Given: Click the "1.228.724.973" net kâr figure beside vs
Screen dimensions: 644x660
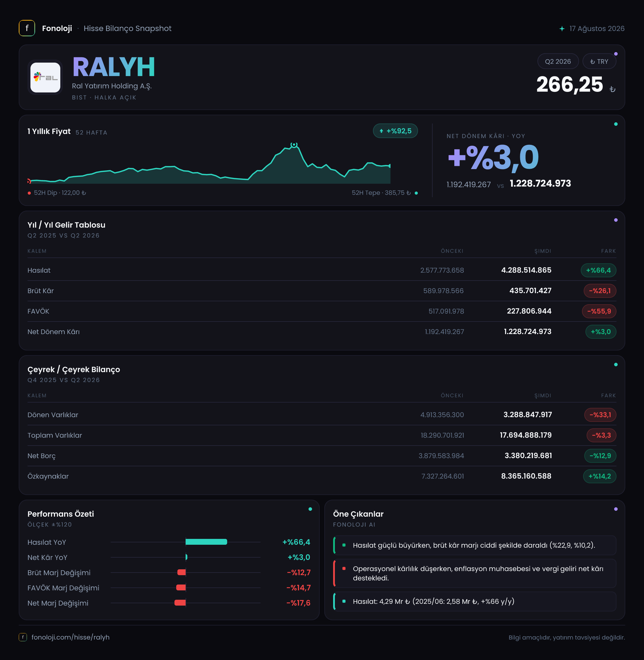Looking at the screenshot, I should click(540, 184).
